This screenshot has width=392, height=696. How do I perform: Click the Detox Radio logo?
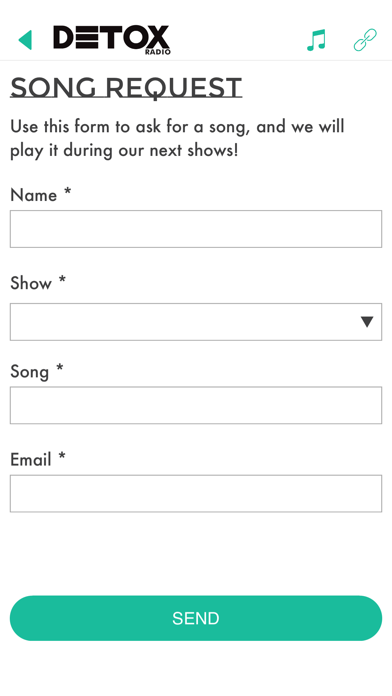click(112, 40)
